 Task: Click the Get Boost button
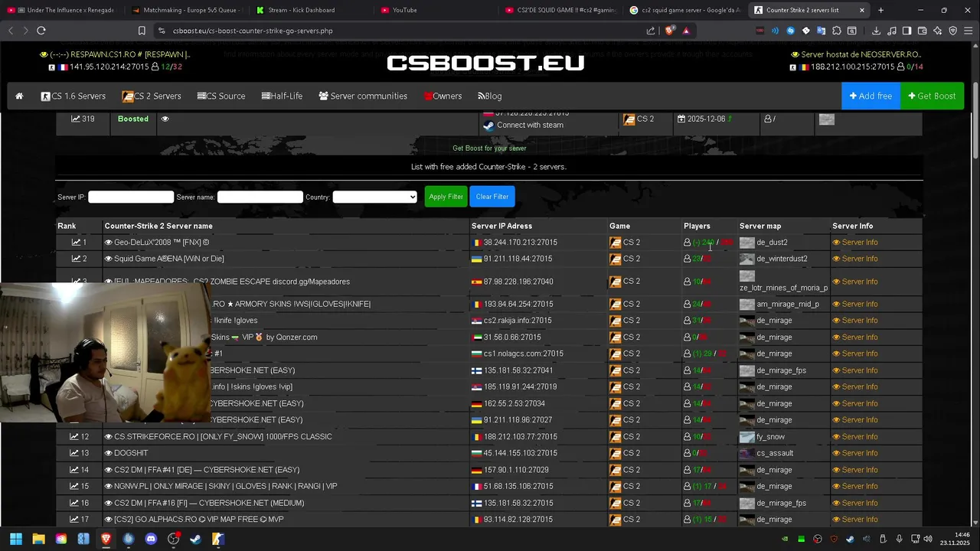[932, 96]
